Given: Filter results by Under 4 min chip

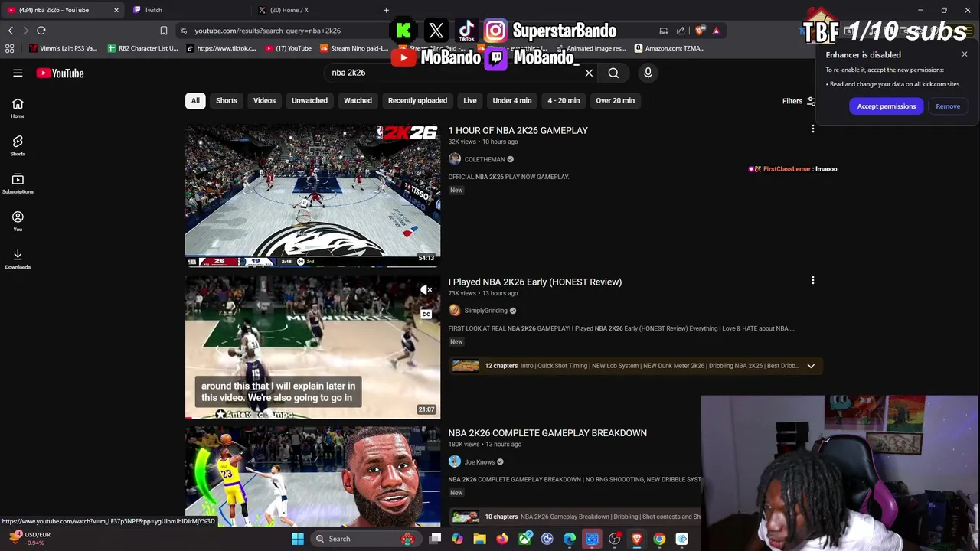Looking at the screenshot, I should point(512,100).
